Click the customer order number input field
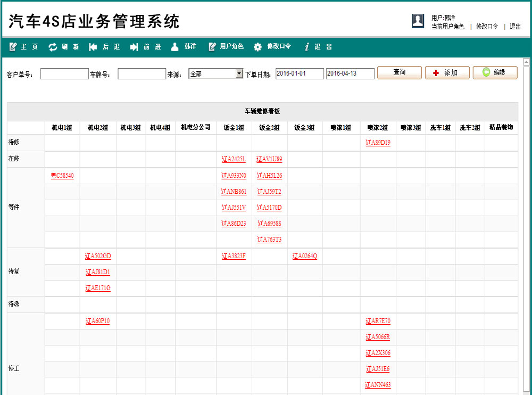Image resolution: width=532 pixels, height=395 pixels. [64, 74]
